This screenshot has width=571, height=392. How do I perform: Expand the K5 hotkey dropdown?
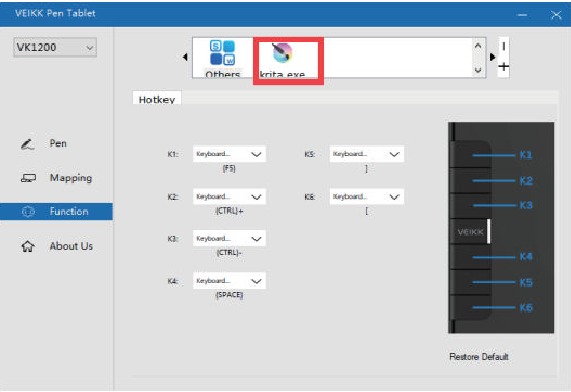click(x=367, y=154)
